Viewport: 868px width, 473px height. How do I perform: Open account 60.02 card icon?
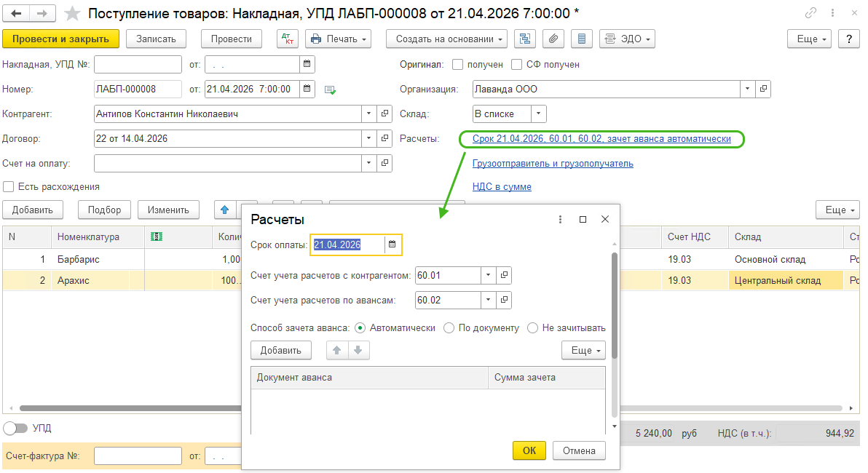(x=504, y=300)
